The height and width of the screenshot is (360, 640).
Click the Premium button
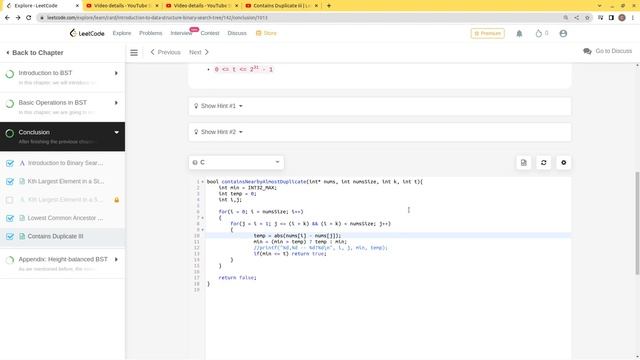pos(487,33)
